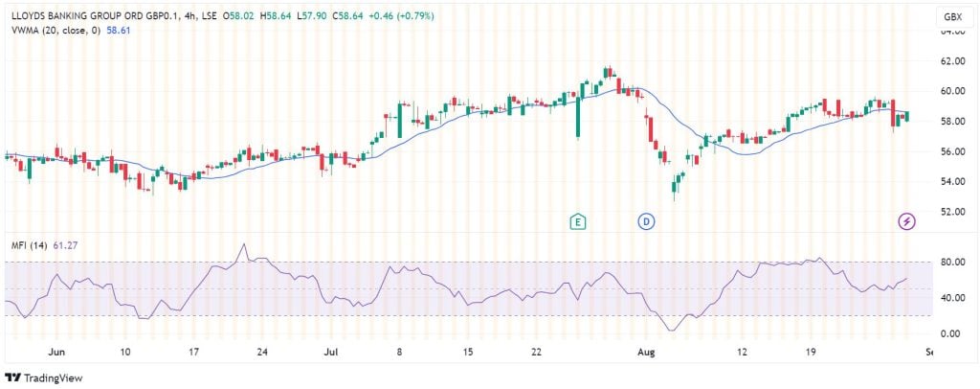The width and height of the screenshot is (980, 389).
Task: Click the MFI (14) indicator label
Action: coord(28,246)
